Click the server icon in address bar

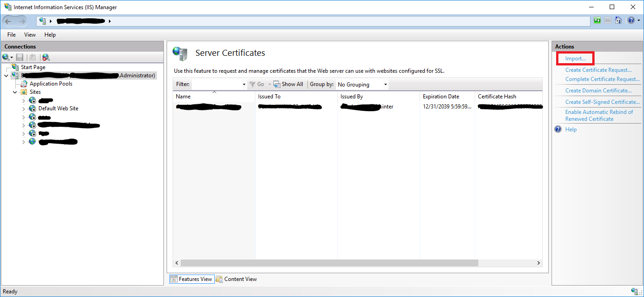pyautogui.click(x=43, y=21)
